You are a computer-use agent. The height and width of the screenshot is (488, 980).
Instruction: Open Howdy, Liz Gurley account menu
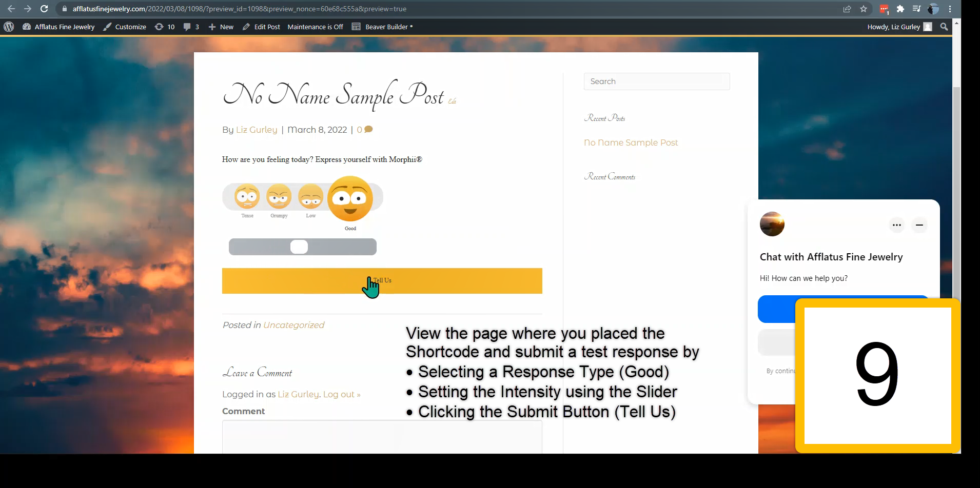(x=899, y=27)
